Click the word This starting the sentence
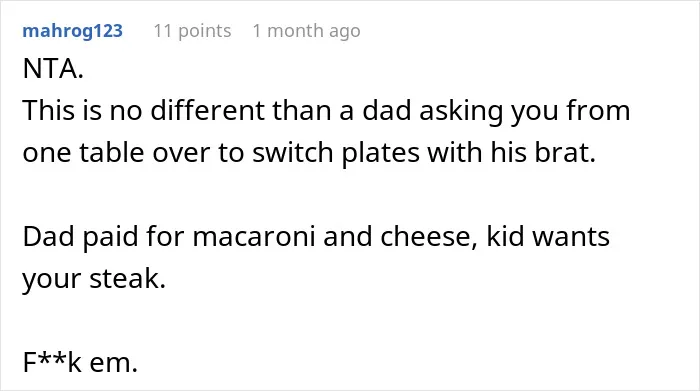 click(48, 110)
